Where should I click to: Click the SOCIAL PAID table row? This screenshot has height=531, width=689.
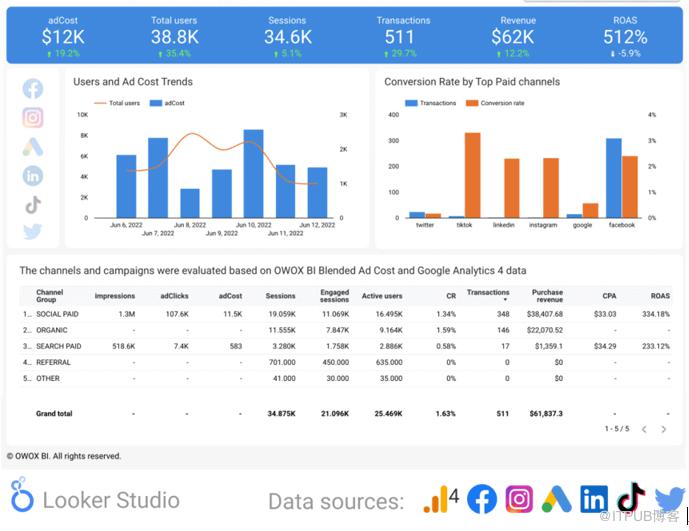pyautogui.click(x=56, y=314)
